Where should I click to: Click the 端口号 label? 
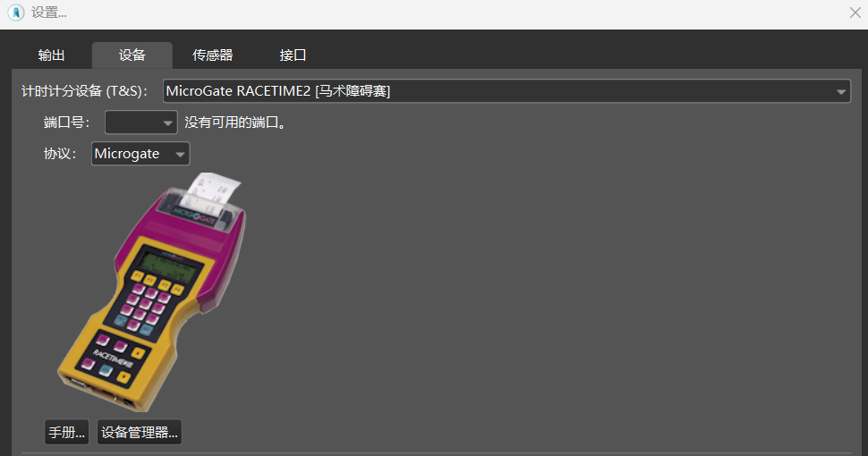tap(66, 122)
